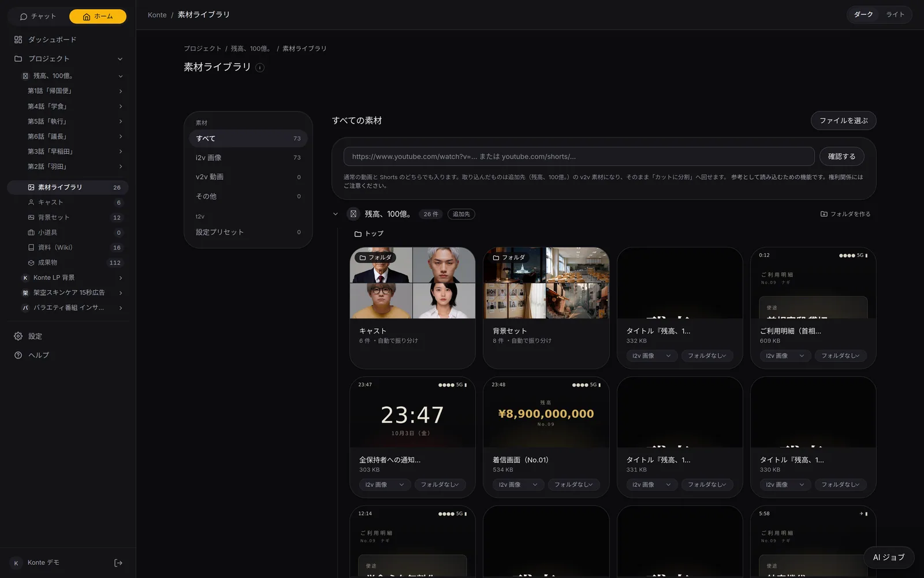Click the 小道具 briefcase icon in sidebar
924x578 pixels.
(31, 232)
